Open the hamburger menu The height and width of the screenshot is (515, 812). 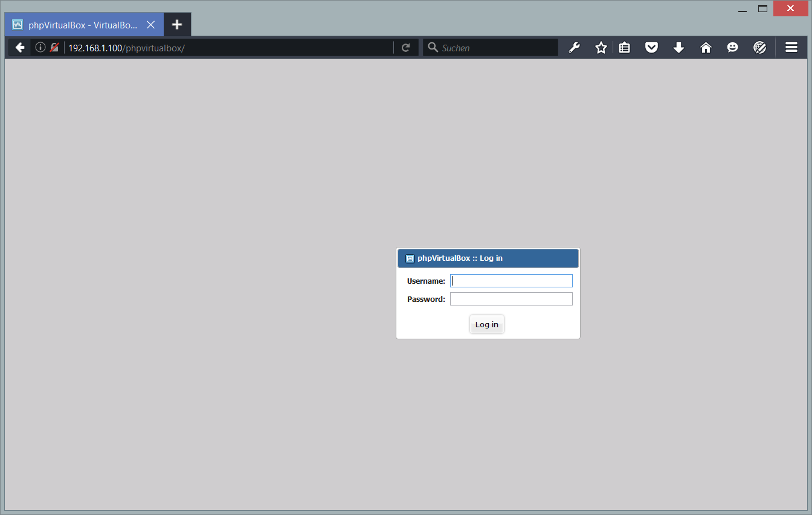point(791,48)
